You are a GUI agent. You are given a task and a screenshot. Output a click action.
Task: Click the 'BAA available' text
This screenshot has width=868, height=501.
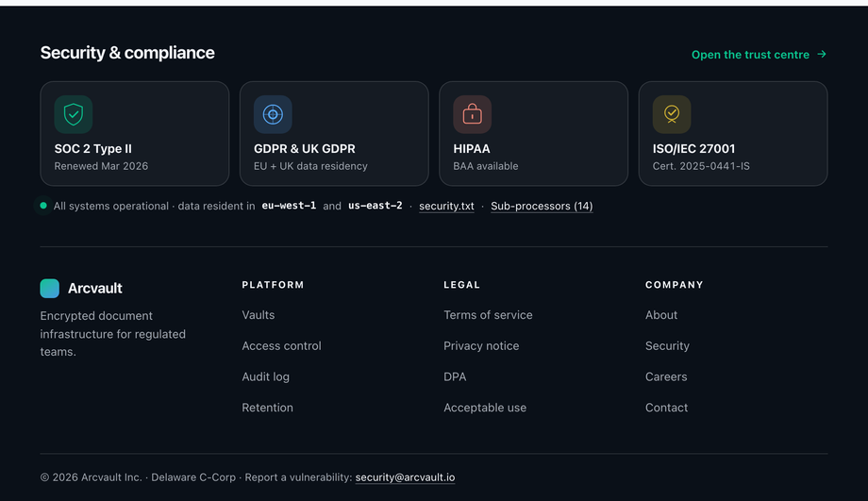pos(486,166)
